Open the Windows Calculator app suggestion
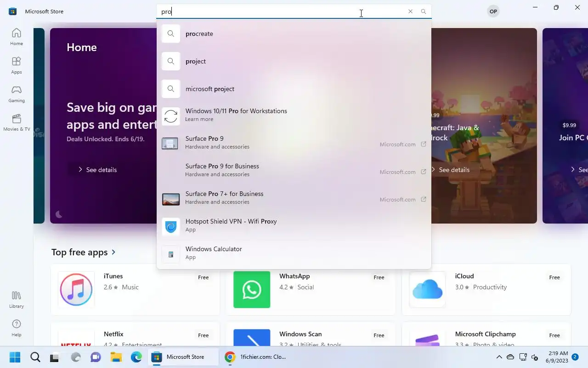 pyautogui.click(x=294, y=253)
